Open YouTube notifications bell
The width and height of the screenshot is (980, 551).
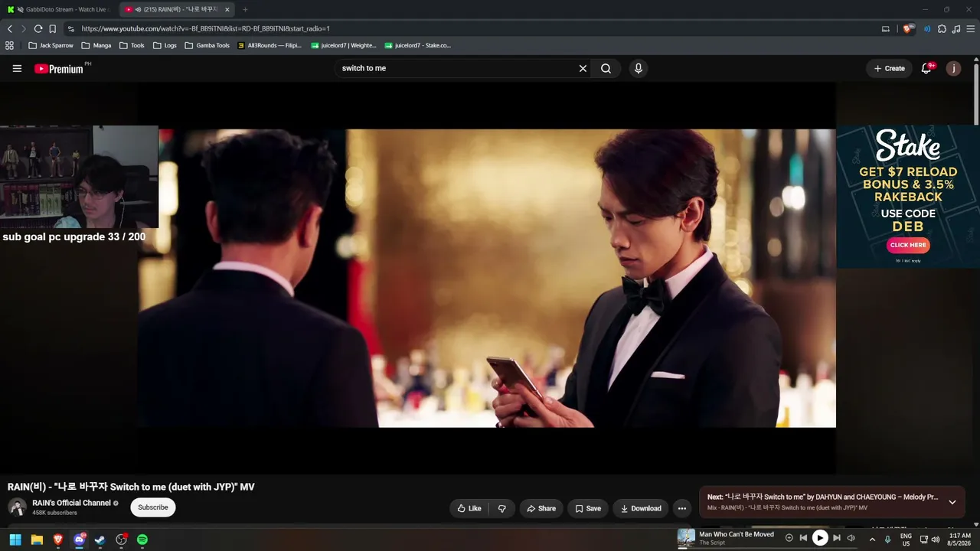point(926,69)
